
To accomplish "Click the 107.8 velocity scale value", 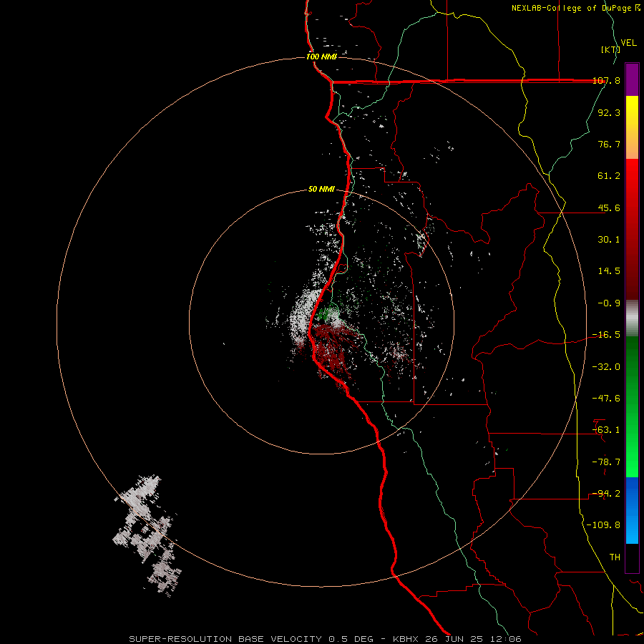I will [606, 80].
